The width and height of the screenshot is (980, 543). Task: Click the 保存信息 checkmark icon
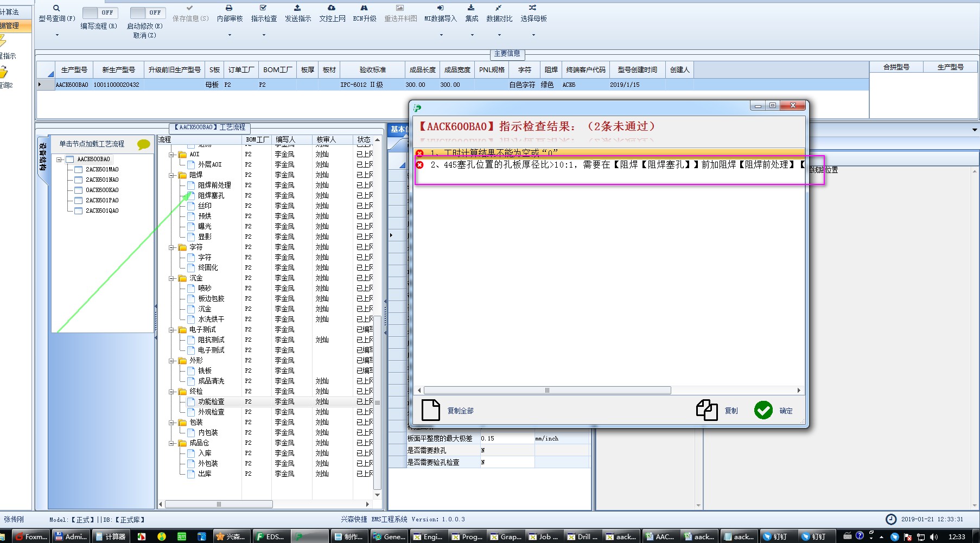[189, 8]
